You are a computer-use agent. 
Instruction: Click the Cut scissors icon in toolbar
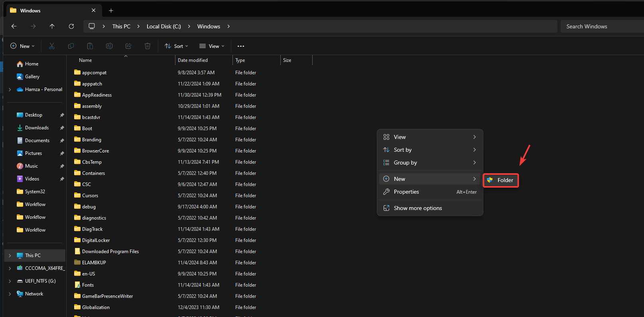52,46
